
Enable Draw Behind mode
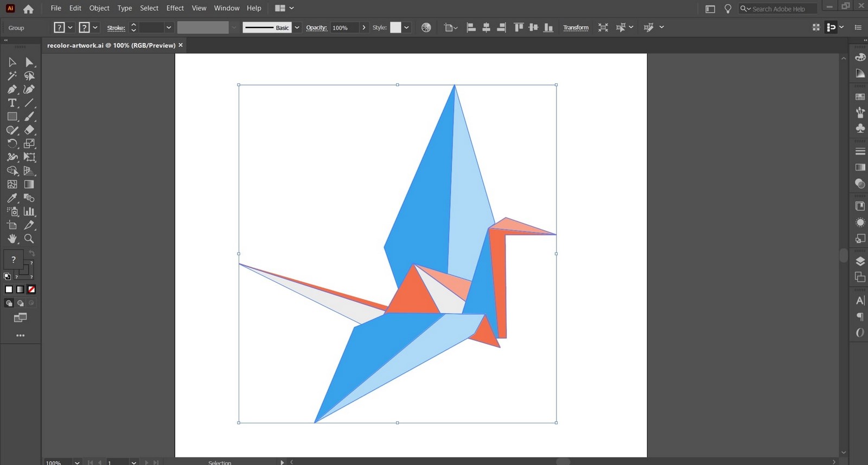(20, 303)
